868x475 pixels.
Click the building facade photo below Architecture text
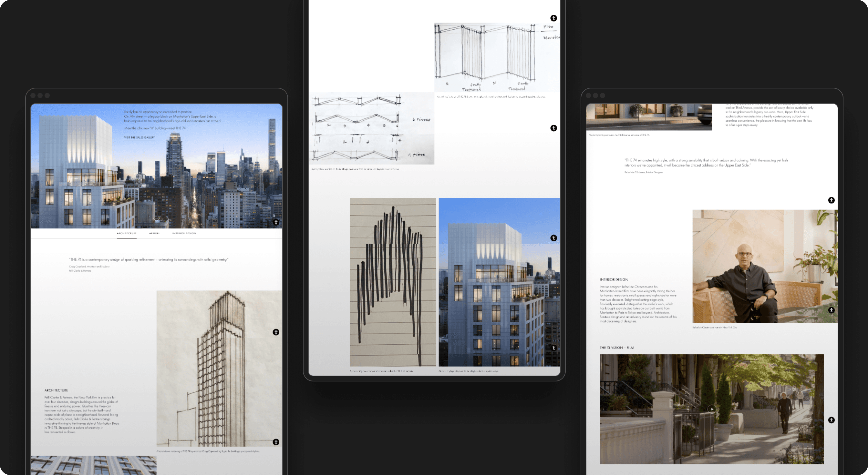[93, 465]
